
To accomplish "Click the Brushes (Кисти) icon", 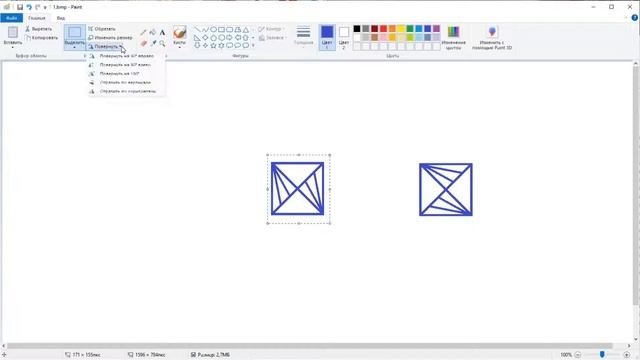I will [180, 32].
